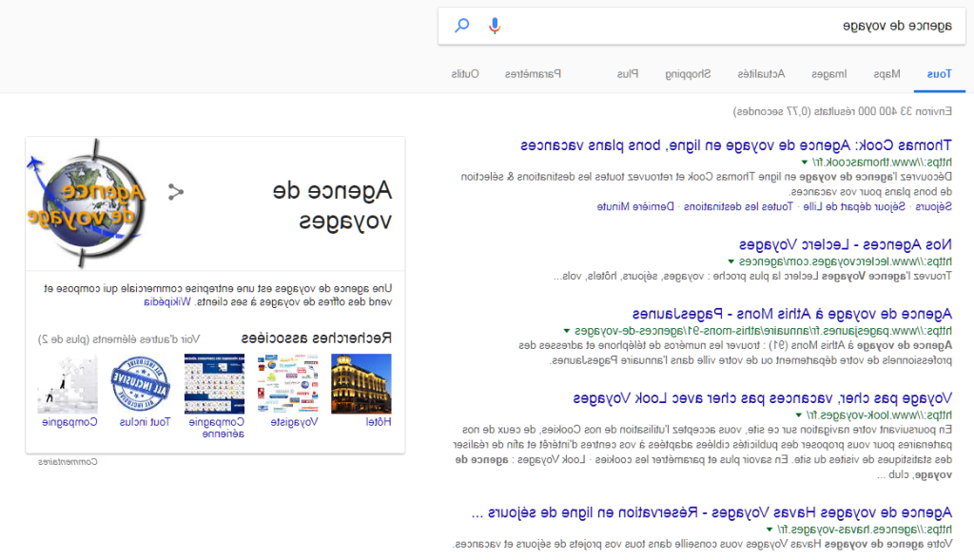Image resolution: width=974 pixels, height=560 pixels.
Task: Activate voice search microphone icon
Action: (495, 26)
